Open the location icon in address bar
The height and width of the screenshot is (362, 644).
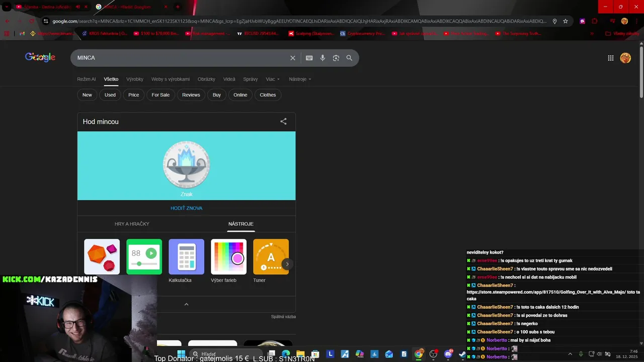pos(554,21)
